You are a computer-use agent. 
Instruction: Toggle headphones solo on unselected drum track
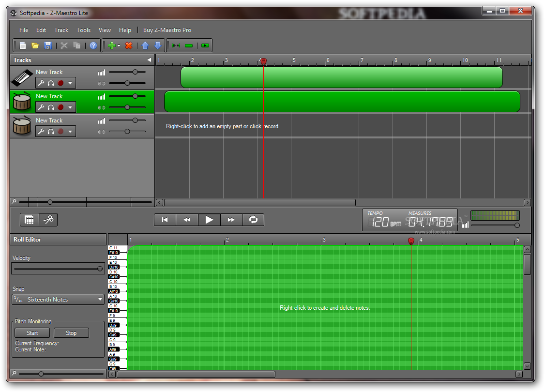pyautogui.click(x=51, y=131)
